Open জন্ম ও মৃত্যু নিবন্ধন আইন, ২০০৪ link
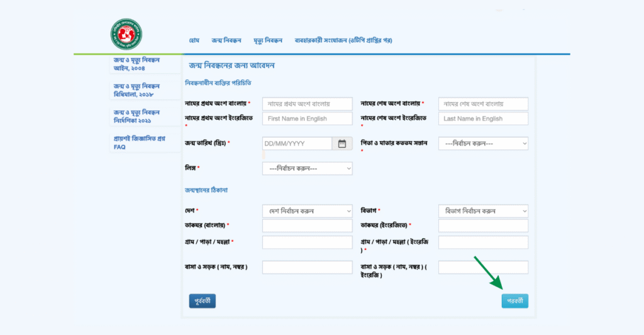The height and width of the screenshot is (335, 644). click(136, 64)
